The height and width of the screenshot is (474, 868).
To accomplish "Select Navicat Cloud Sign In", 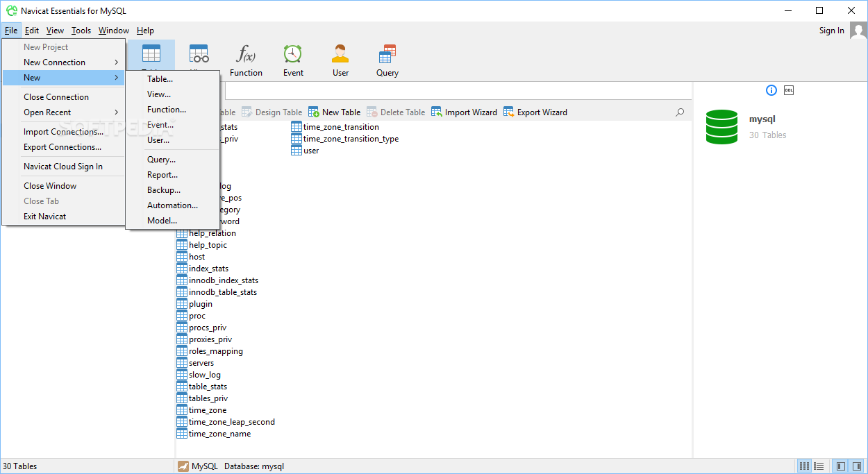I will click(x=64, y=167).
